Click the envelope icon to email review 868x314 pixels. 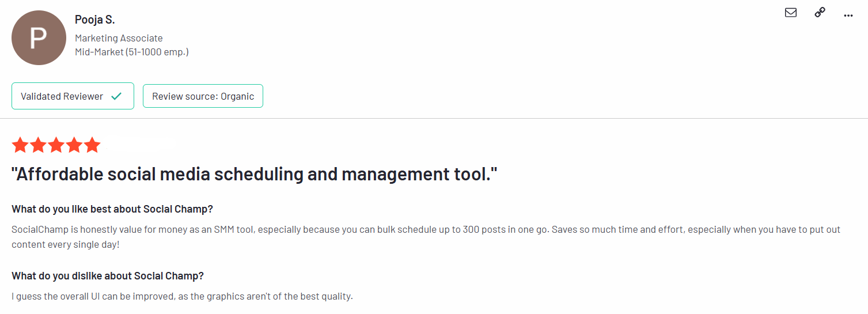click(791, 13)
